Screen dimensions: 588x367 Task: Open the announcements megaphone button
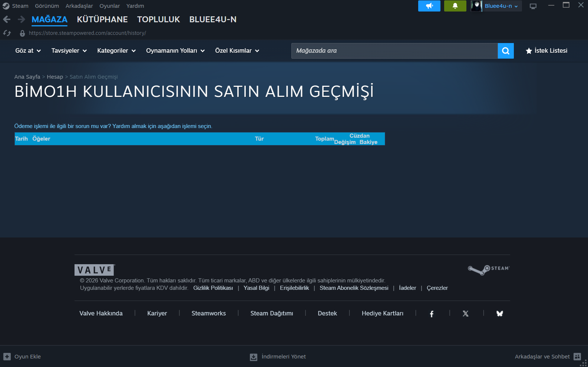(x=429, y=6)
